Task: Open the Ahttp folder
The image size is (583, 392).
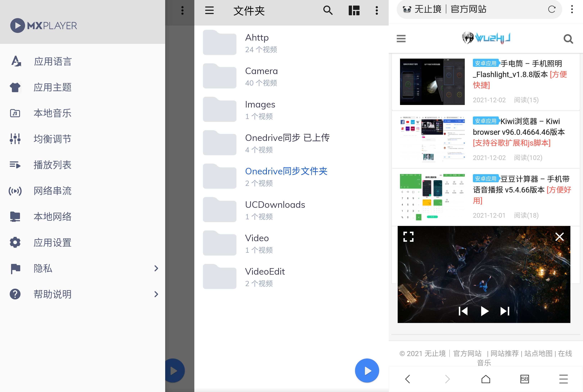Action: coord(291,42)
